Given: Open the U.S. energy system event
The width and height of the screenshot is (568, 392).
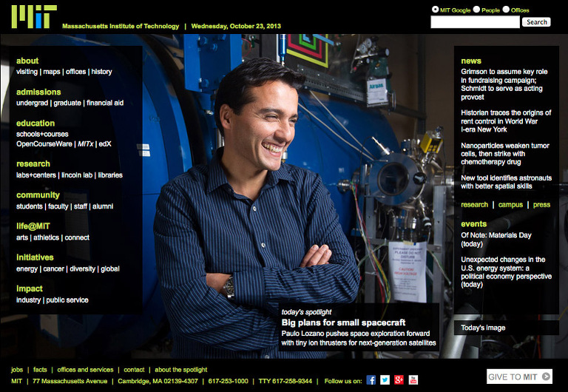Looking at the screenshot, I should coord(506,271).
